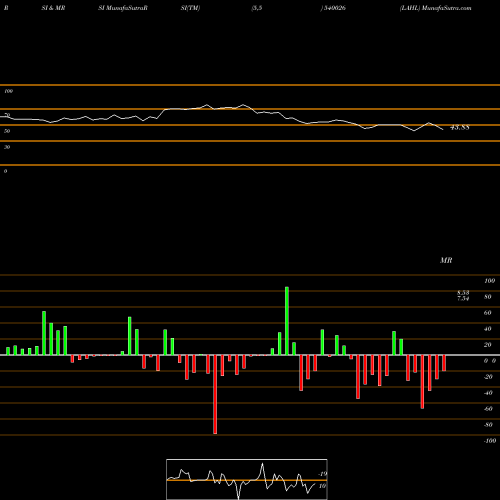
Task: Click the '50' level on RSI axis
Action: click(7, 131)
